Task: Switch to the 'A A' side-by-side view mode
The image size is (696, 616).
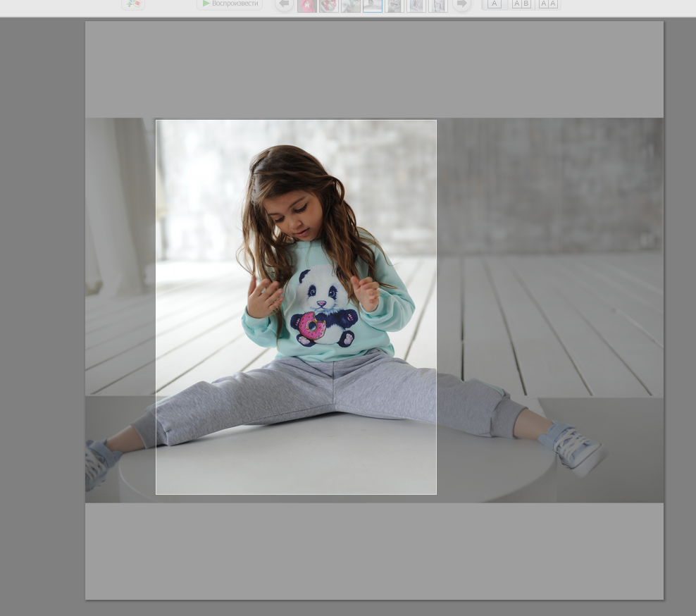Action: click(x=548, y=4)
